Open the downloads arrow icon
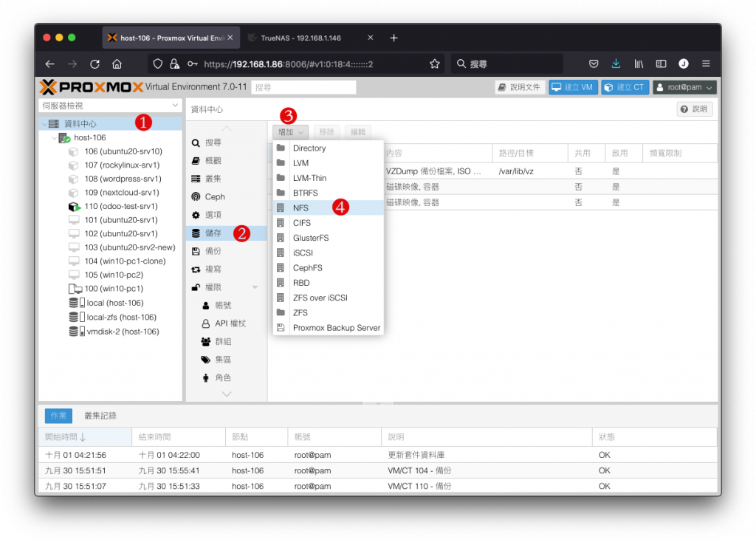Viewport: 756px width, 542px height. pos(616,64)
